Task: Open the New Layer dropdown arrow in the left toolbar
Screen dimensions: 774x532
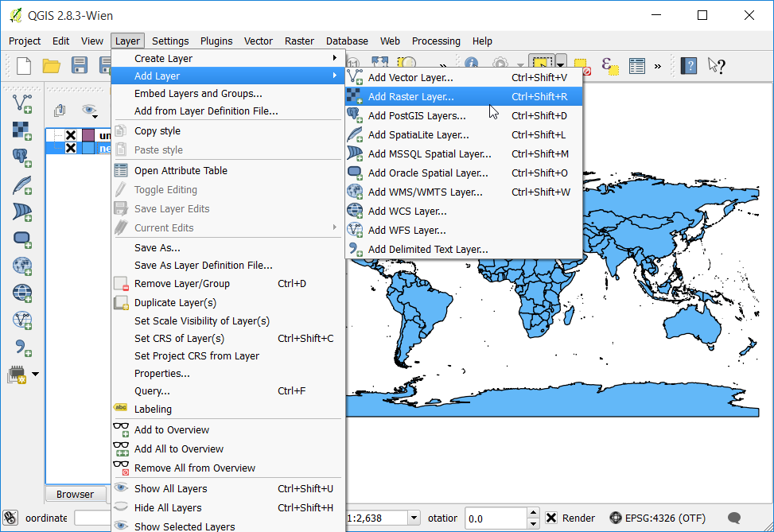Action: (35, 374)
